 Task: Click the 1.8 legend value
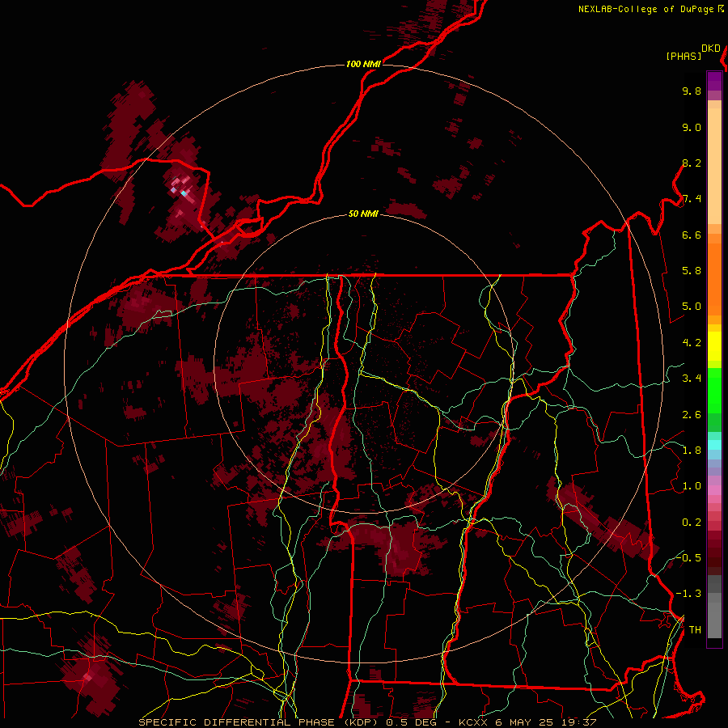[x=692, y=451]
